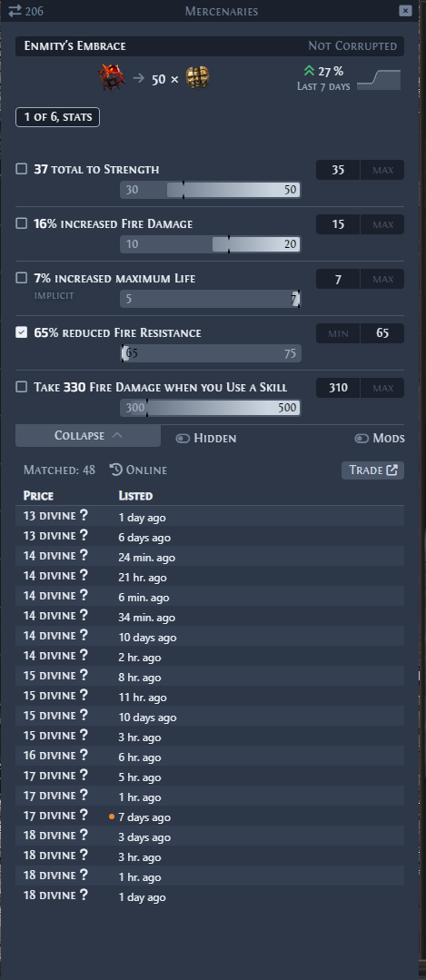Click question mark beside 16 divine price
Image resolution: width=426 pixels, height=980 pixels.
84,757
